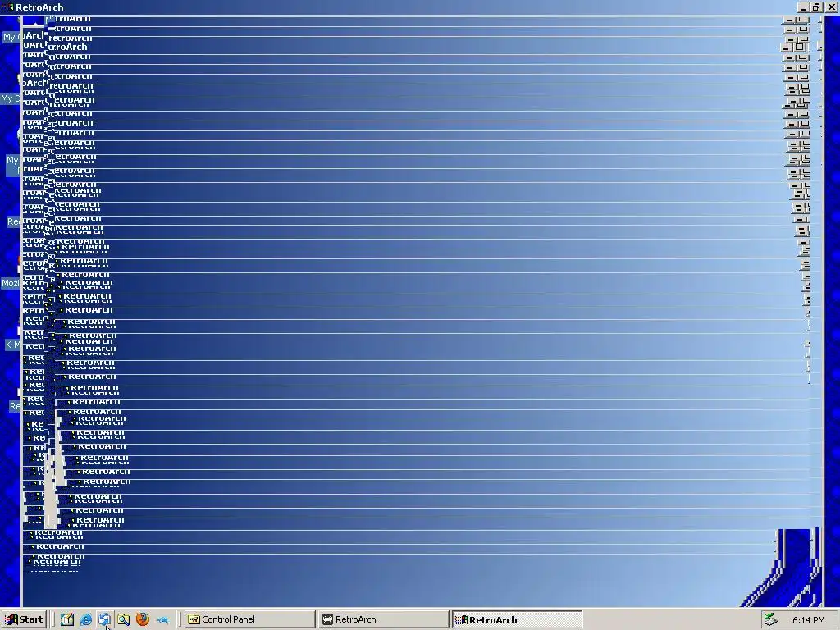Image resolution: width=840 pixels, height=630 pixels.
Task: Click the 6:14 PM taskbar clock
Action: pos(808,620)
